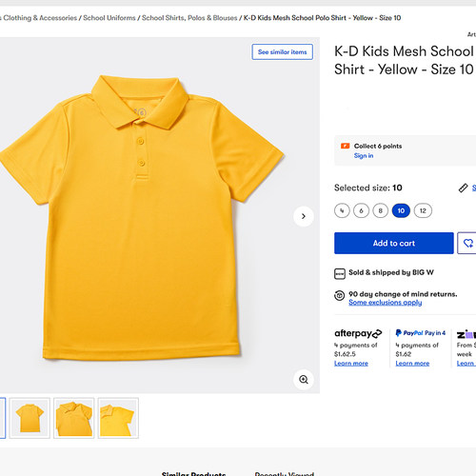Click Sign in link under Collect points

pos(364,155)
